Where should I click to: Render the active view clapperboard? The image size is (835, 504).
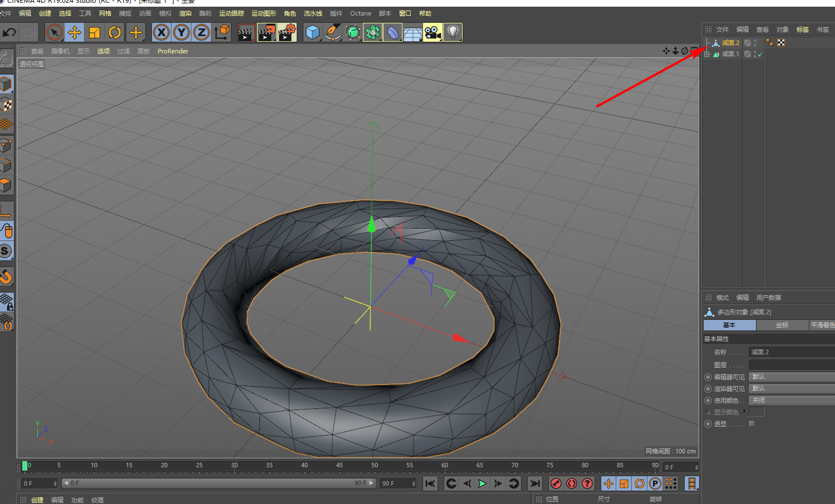coord(246,33)
